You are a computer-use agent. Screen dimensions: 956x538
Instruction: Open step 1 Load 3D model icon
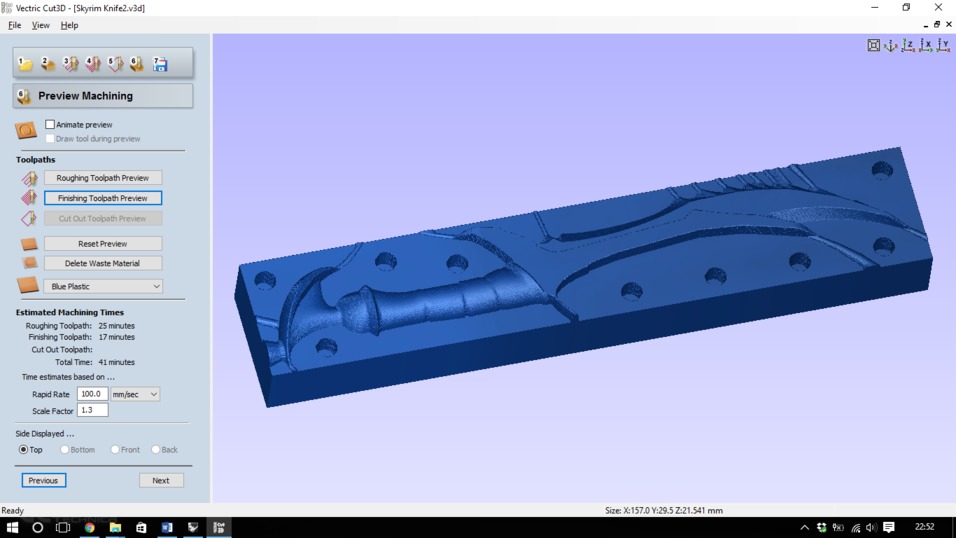25,63
